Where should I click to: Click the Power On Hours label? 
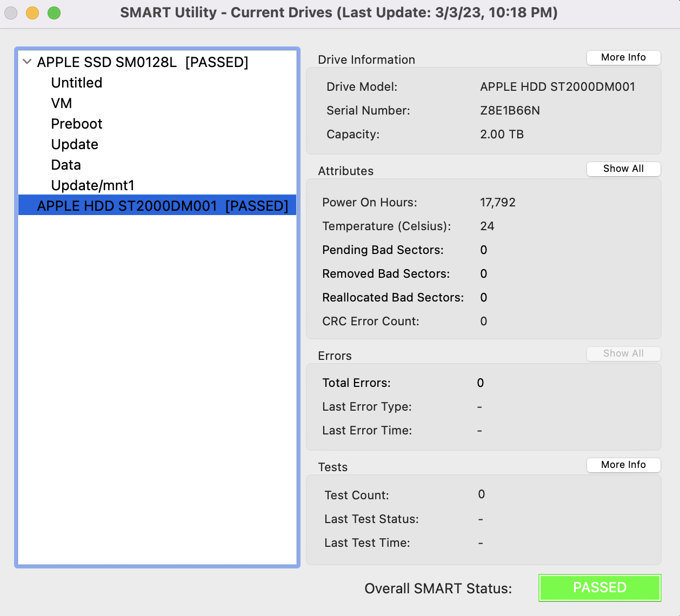370,202
